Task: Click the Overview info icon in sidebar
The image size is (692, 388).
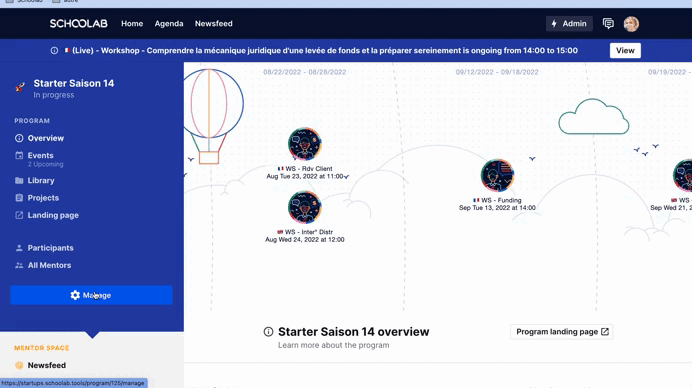Action: 19,138
